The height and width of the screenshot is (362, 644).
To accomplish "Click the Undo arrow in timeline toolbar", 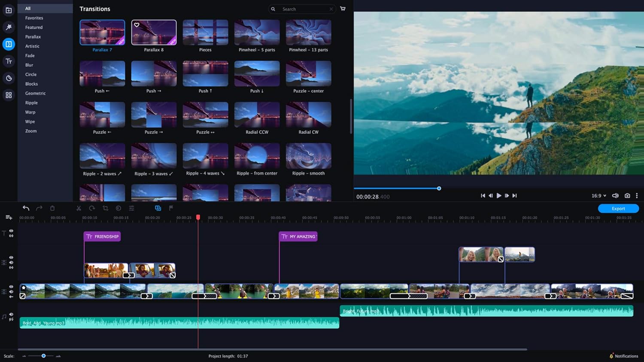I will 26,208.
